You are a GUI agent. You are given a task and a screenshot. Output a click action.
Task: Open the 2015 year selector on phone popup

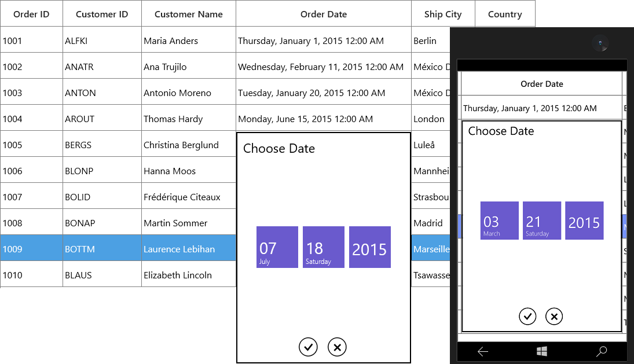click(584, 220)
